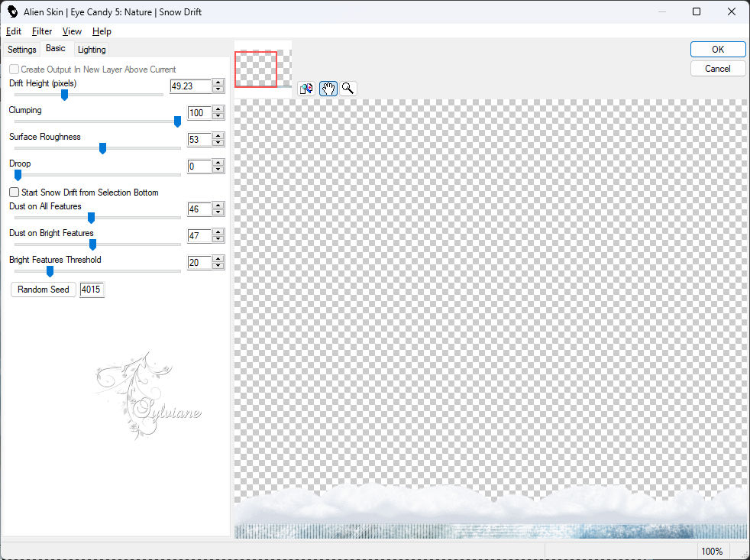
Task: Decrease Dust on Bright Features with down arrow
Action: click(218, 239)
